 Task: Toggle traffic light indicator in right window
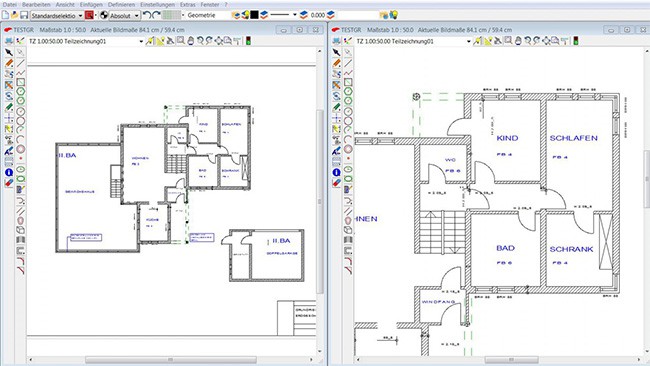575,41
